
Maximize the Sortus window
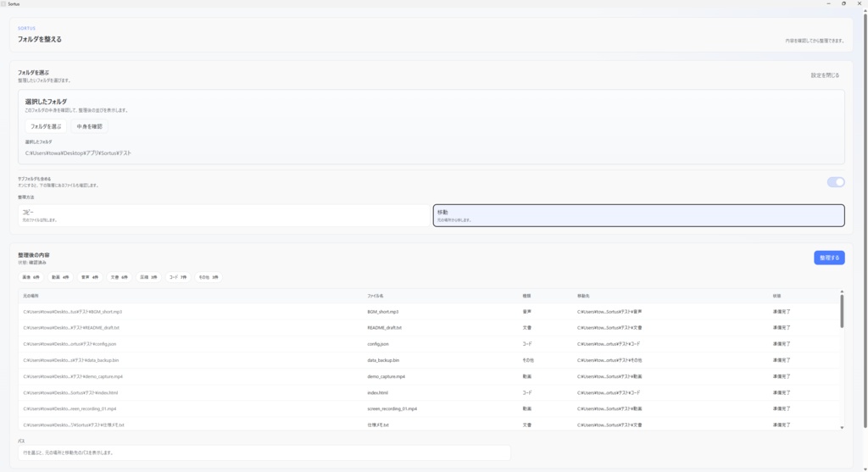click(x=843, y=4)
